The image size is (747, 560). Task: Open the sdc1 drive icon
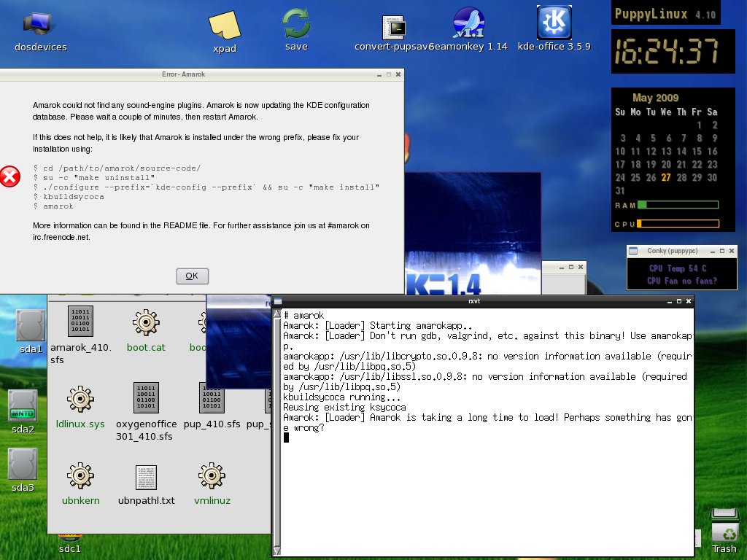point(70,537)
